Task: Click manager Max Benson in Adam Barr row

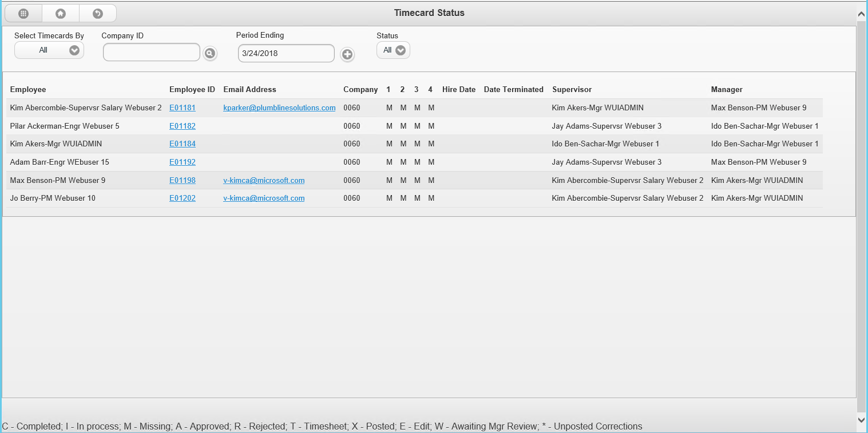Action: click(x=759, y=162)
